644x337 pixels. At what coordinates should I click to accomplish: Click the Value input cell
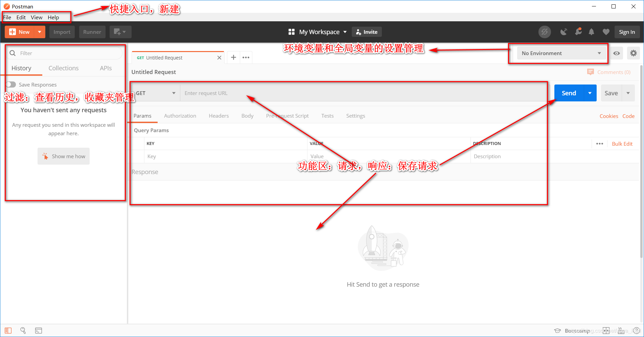coord(389,156)
